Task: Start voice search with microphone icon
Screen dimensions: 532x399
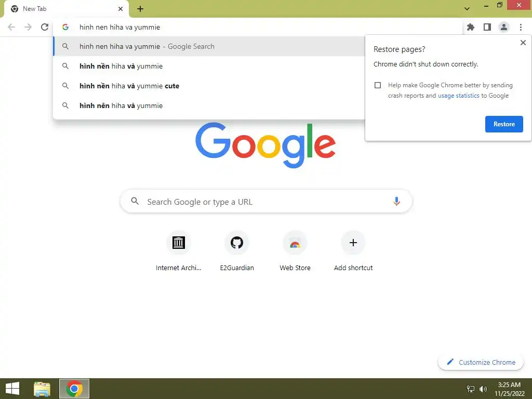Action: [396, 201]
